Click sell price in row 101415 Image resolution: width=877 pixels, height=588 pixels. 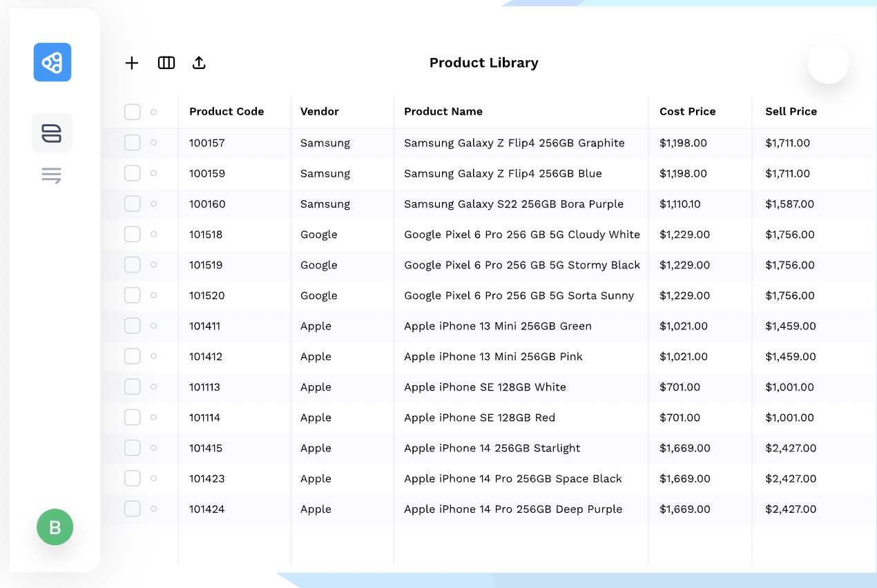pos(791,448)
